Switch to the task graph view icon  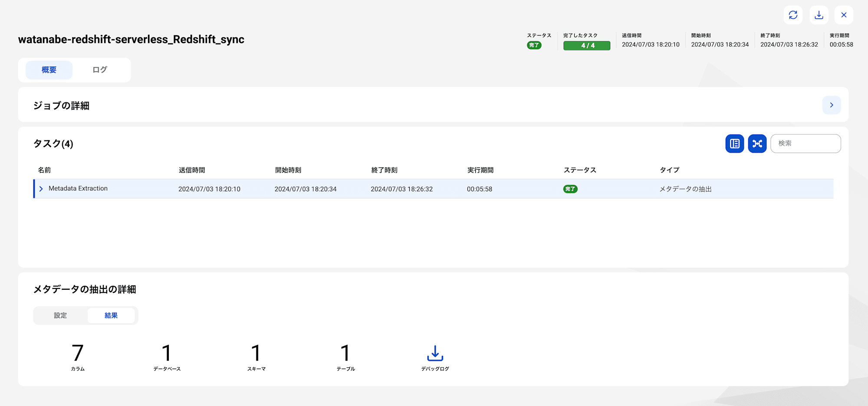757,144
